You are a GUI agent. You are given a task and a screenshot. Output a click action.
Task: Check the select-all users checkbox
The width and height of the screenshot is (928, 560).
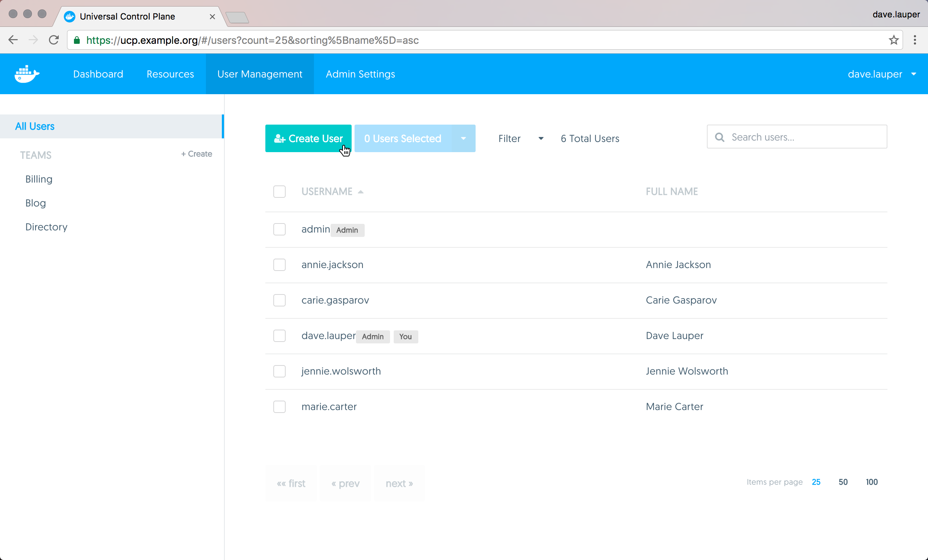point(279,192)
